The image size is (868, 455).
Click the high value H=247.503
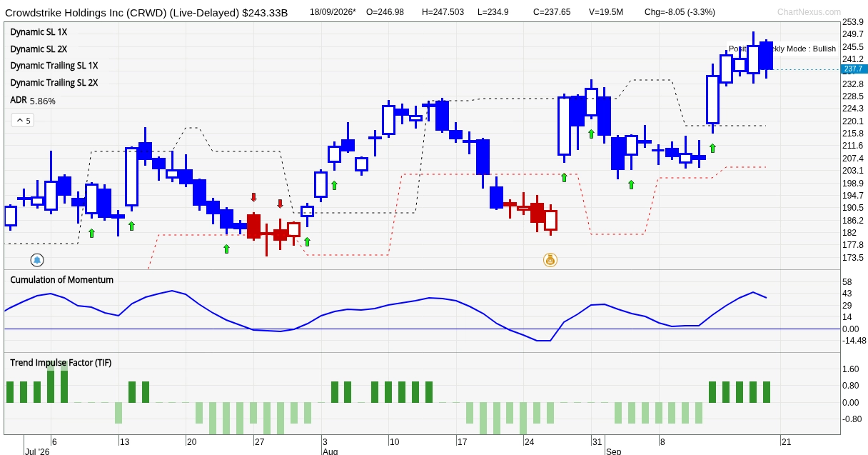point(443,12)
